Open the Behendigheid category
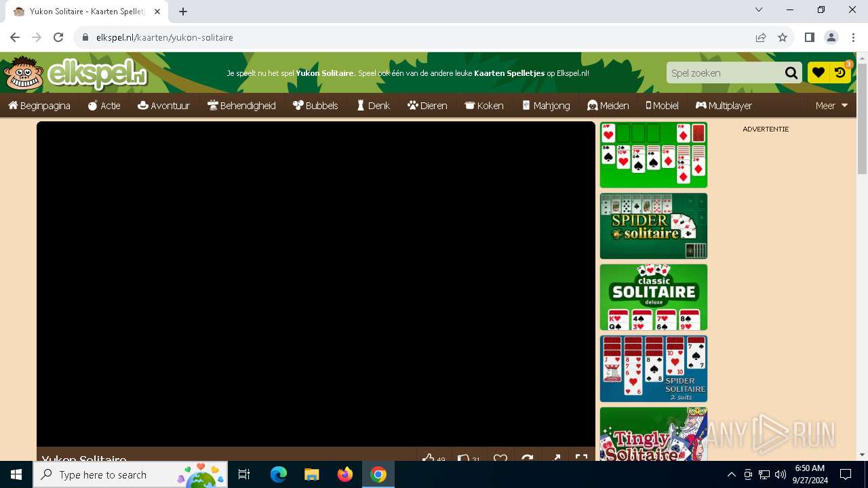Image resolution: width=868 pixels, height=488 pixels. click(x=241, y=106)
